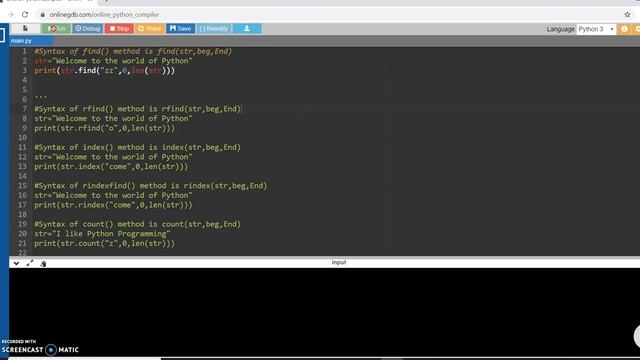Stop the running program
Screen dimensions: 640x360
(119, 29)
